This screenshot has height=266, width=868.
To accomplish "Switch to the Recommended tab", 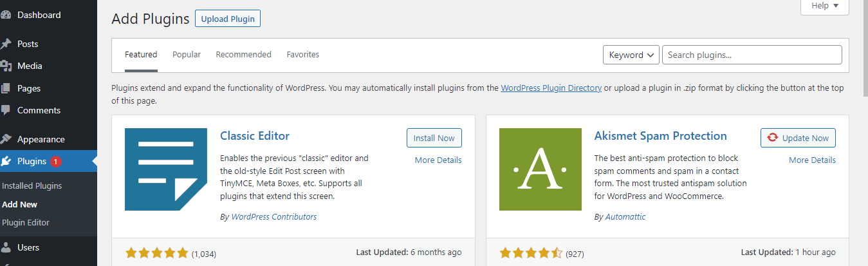I will point(244,55).
